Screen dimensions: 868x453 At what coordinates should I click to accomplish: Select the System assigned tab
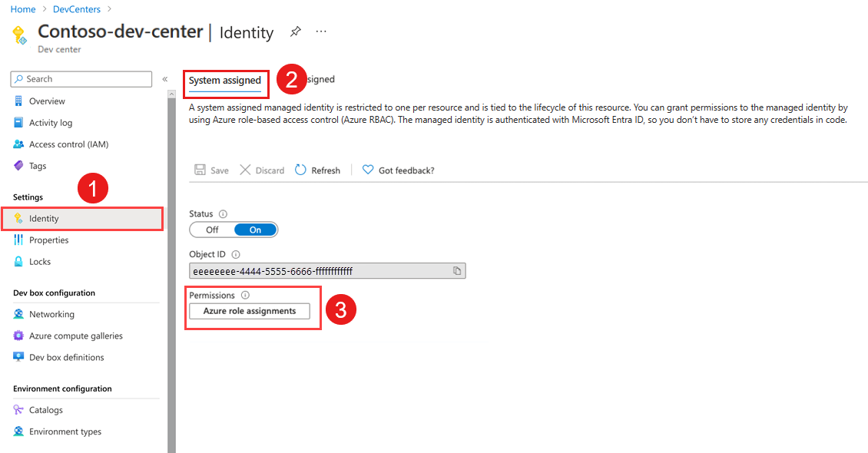coord(225,80)
